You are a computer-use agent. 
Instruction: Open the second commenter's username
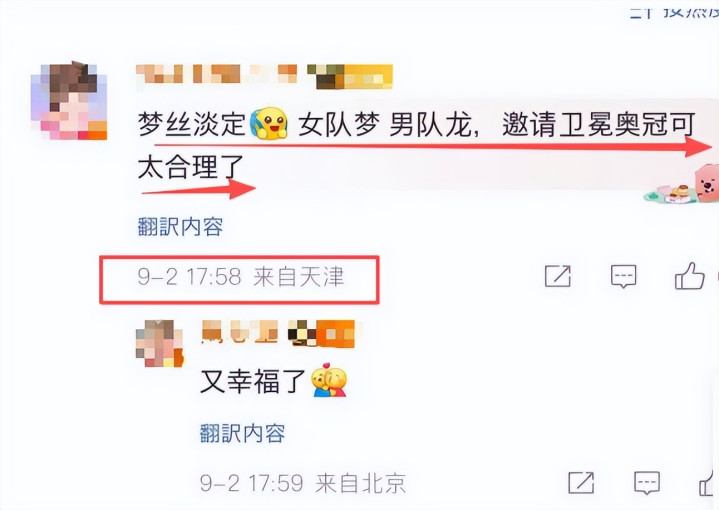[240, 332]
